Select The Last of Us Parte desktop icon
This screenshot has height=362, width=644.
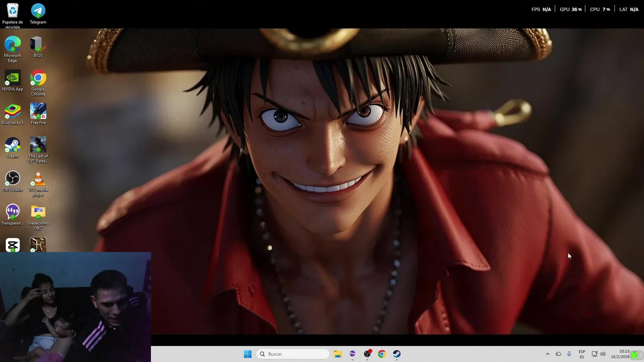[38, 150]
